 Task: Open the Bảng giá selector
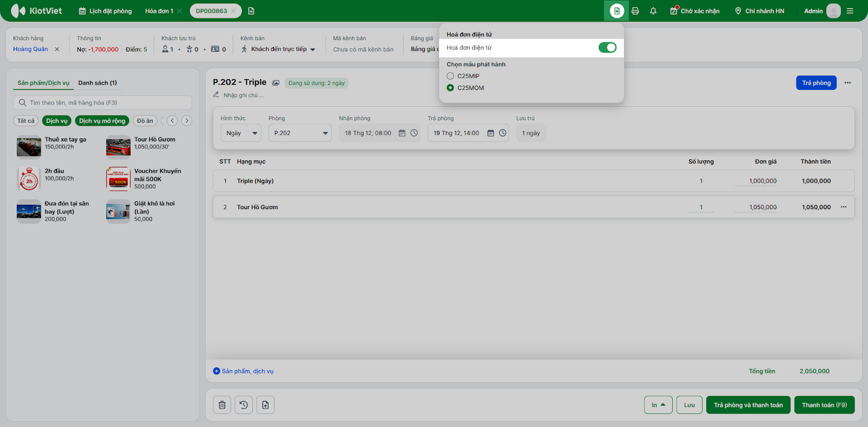pos(424,49)
